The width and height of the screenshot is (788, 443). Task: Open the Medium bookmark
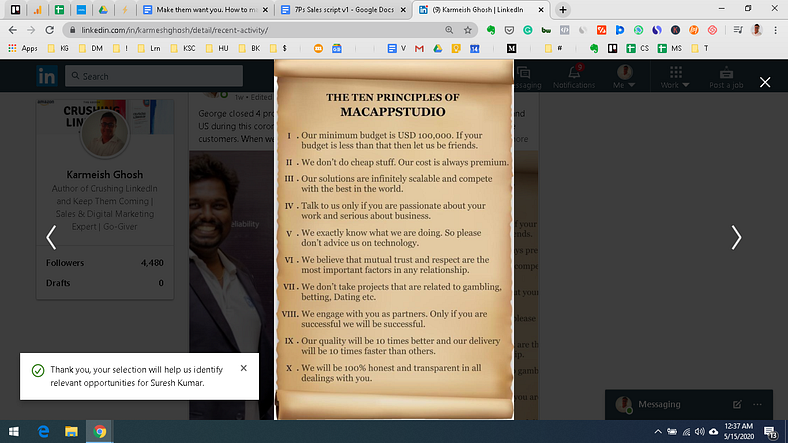click(x=511, y=48)
